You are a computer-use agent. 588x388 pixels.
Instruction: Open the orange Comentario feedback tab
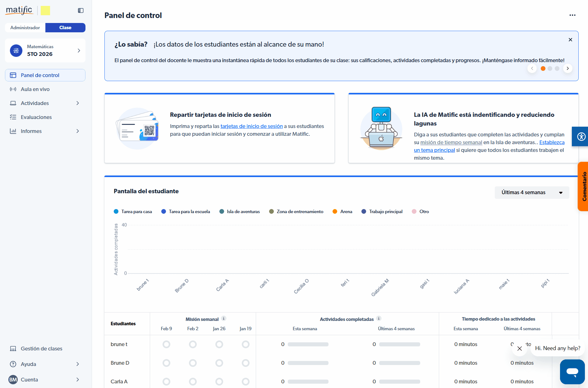pyautogui.click(x=583, y=186)
